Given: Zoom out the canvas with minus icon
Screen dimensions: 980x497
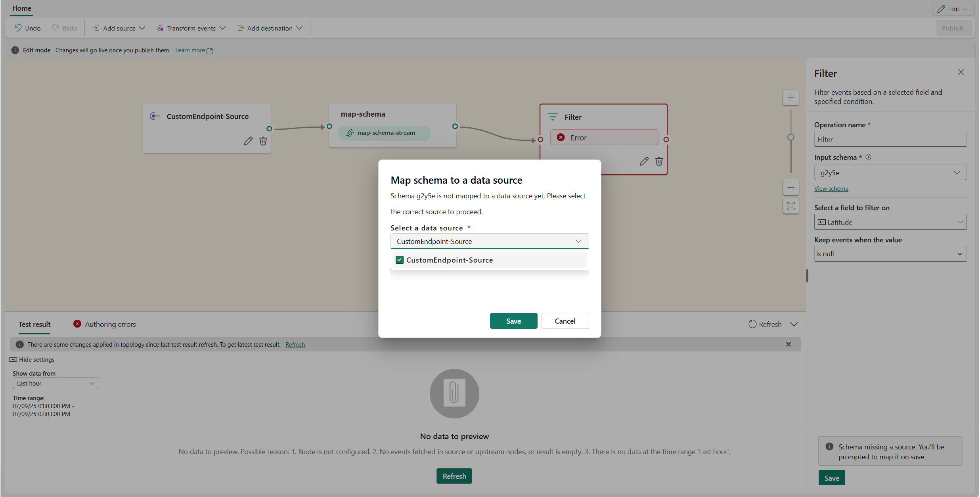Looking at the screenshot, I should point(791,187).
